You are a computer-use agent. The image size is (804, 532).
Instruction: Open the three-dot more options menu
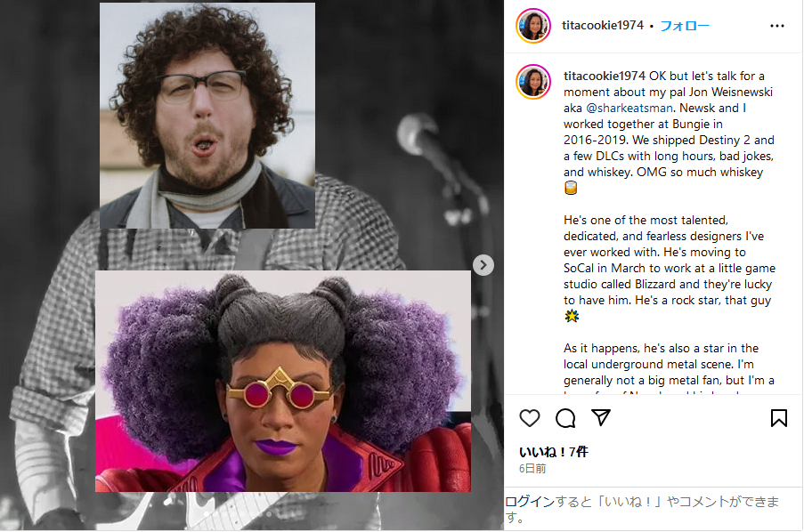(x=776, y=26)
